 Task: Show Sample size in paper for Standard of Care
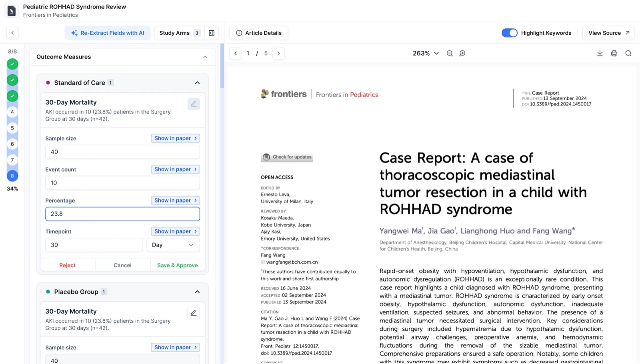click(x=175, y=138)
